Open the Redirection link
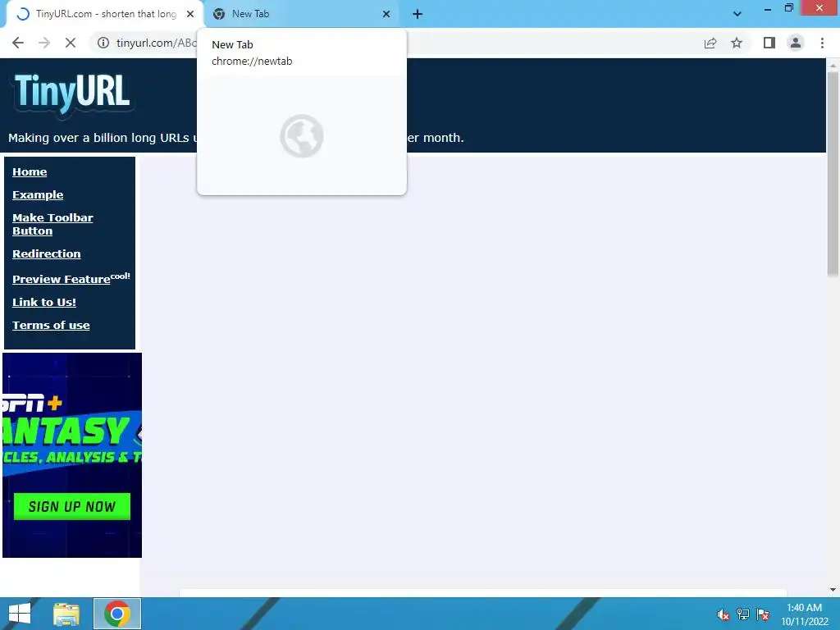840x630 pixels. (47, 254)
